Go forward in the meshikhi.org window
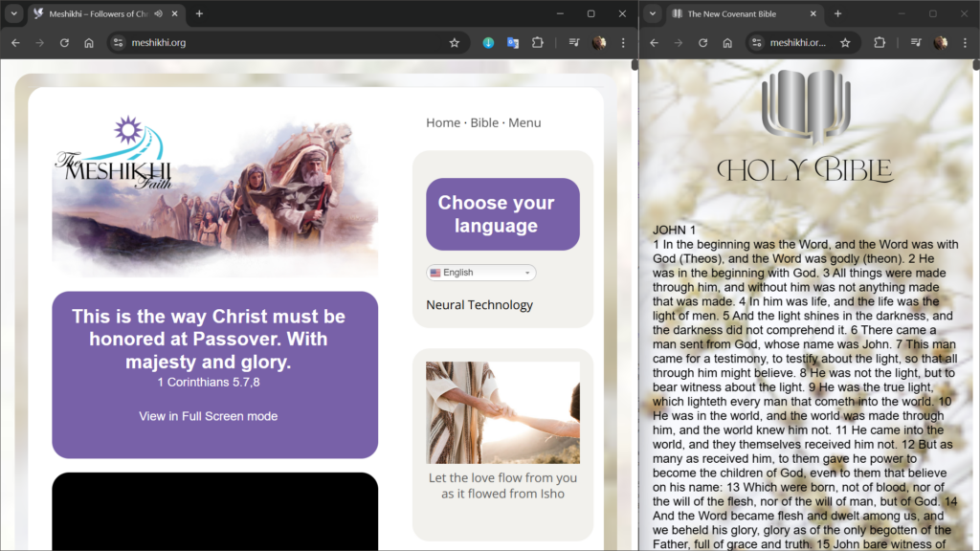Screen dimensions: 980x551 [40, 42]
